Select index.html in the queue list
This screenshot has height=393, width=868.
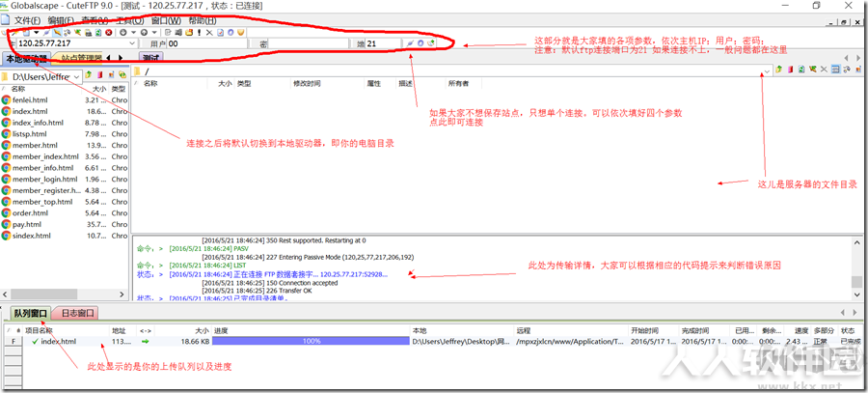[x=58, y=342]
